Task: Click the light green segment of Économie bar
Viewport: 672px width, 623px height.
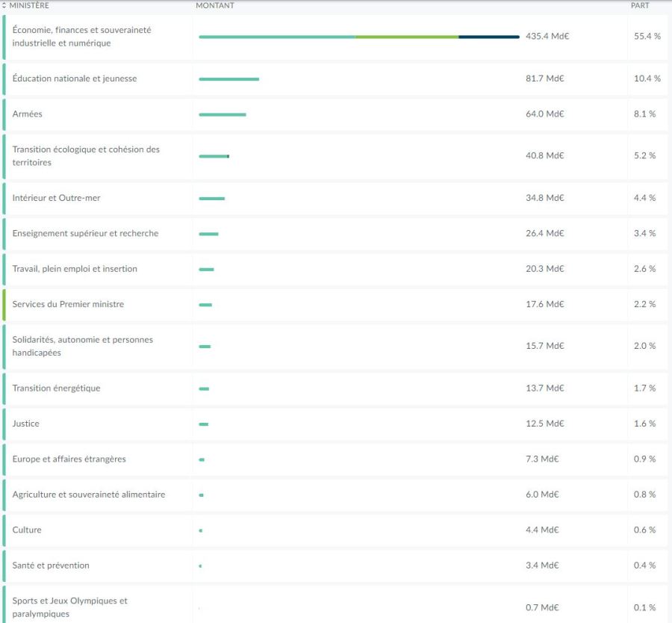Action: (407, 37)
